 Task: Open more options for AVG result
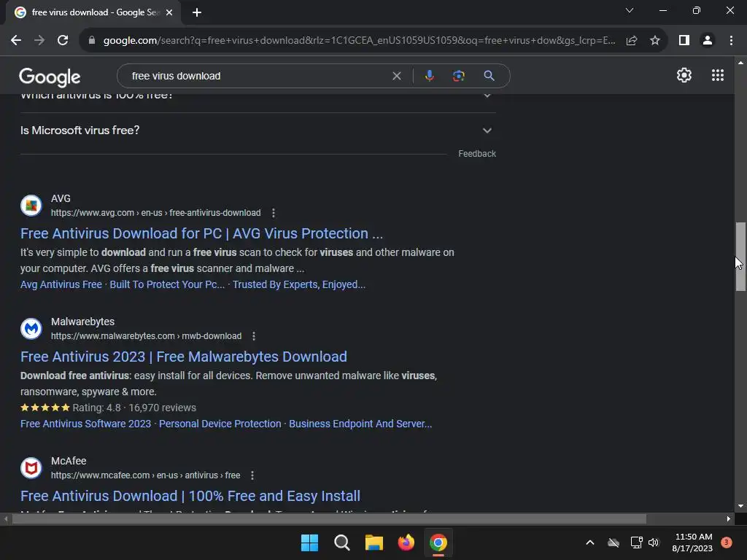click(273, 213)
